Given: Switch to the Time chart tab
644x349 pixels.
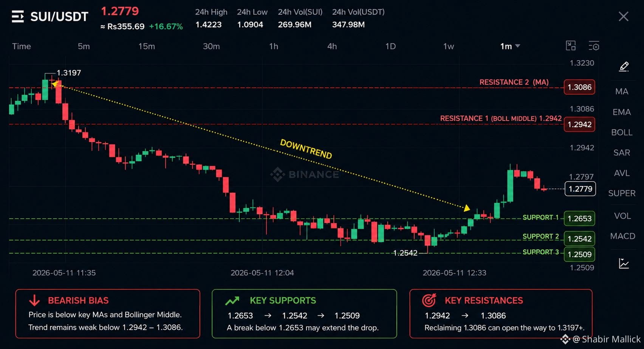Looking at the screenshot, I should tap(22, 46).
